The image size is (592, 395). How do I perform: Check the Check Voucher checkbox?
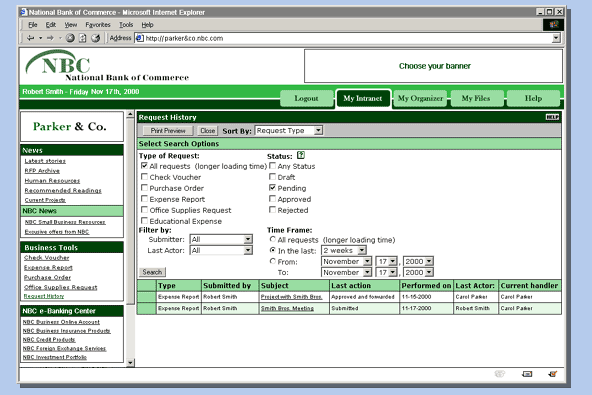[x=144, y=176]
